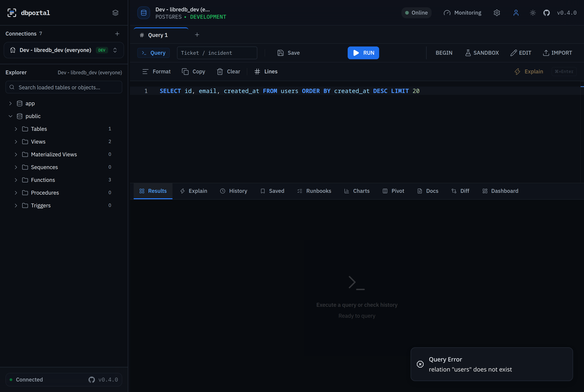Open the user profile icon

point(516,13)
